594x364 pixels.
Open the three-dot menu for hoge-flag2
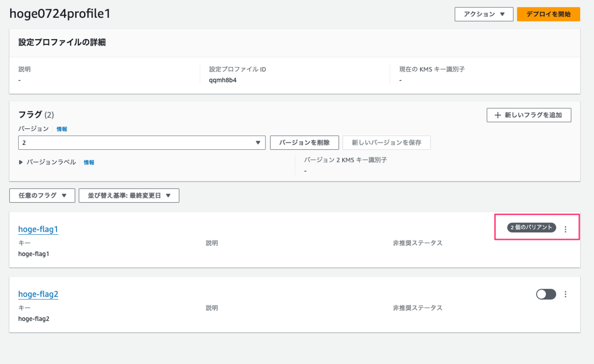point(565,294)
